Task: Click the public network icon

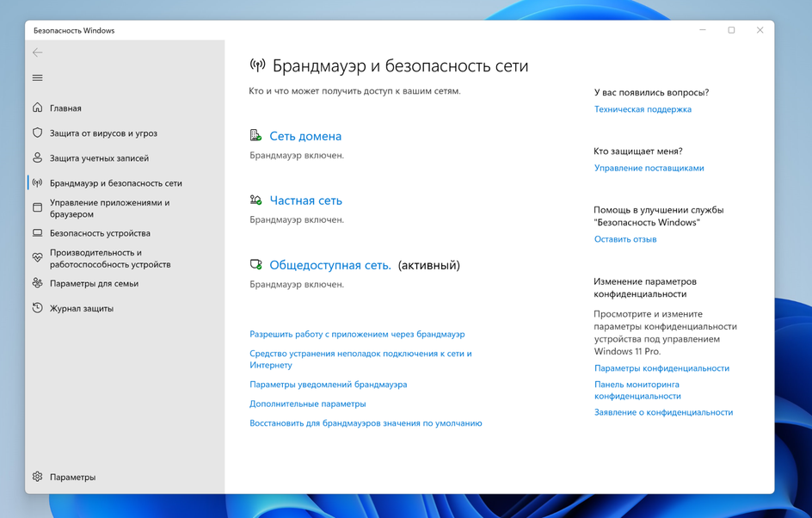Action: point(255,265)
